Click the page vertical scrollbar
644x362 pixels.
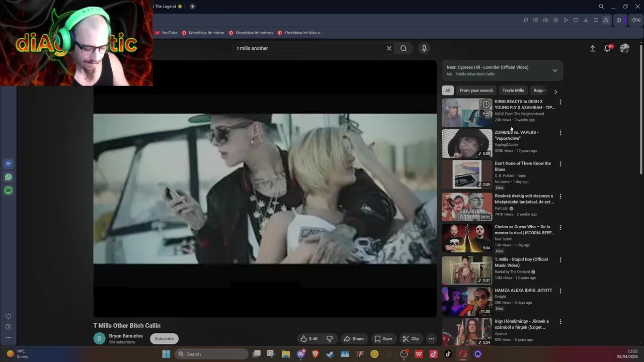tap(641, 111)
